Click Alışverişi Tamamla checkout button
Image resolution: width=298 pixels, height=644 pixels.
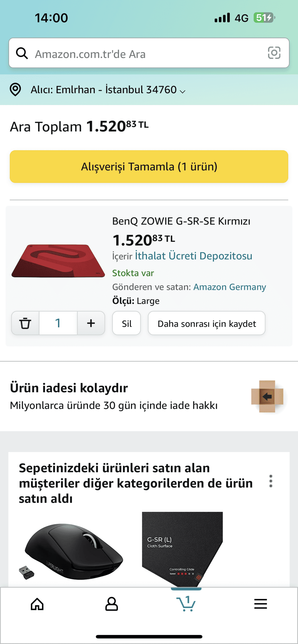149,167
